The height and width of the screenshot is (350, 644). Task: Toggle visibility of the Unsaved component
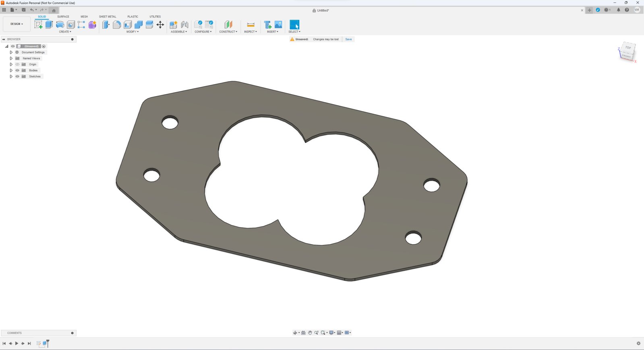pyautogui.click(x=12, y=46)
